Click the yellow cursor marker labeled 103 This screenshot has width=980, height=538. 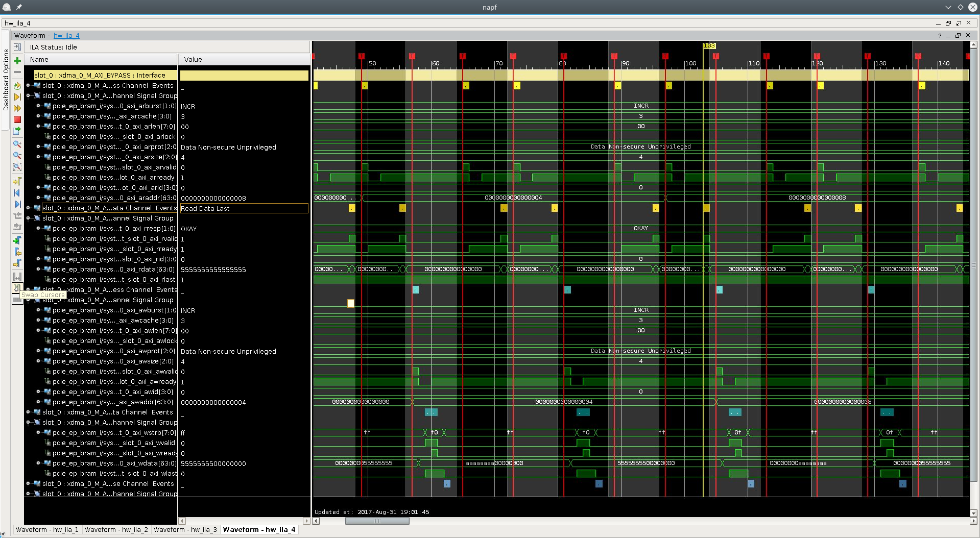709,46
